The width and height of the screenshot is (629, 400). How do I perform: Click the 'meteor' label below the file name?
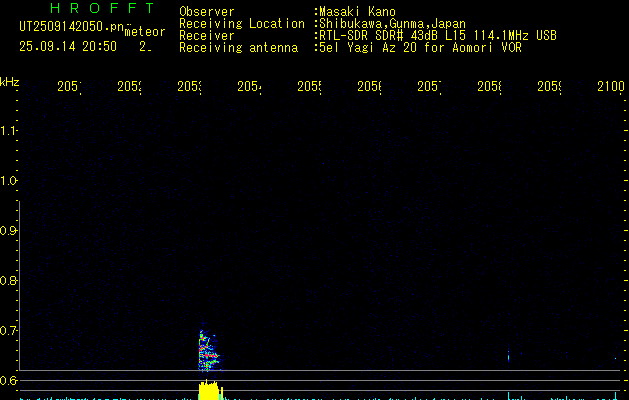[145, 32]
